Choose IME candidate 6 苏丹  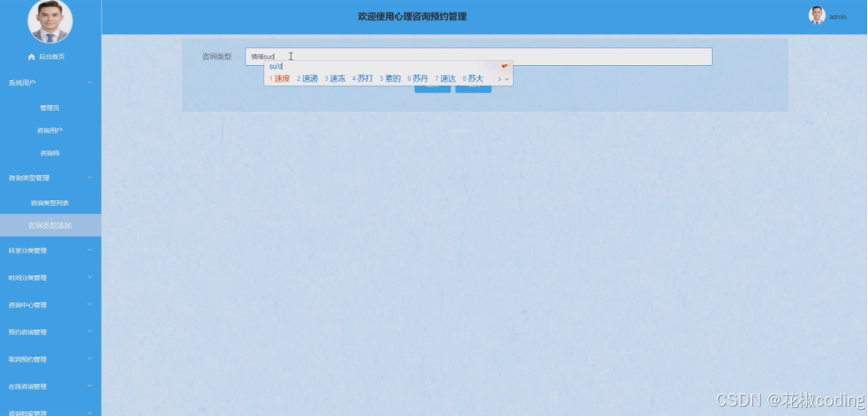[x=418, y=78]
